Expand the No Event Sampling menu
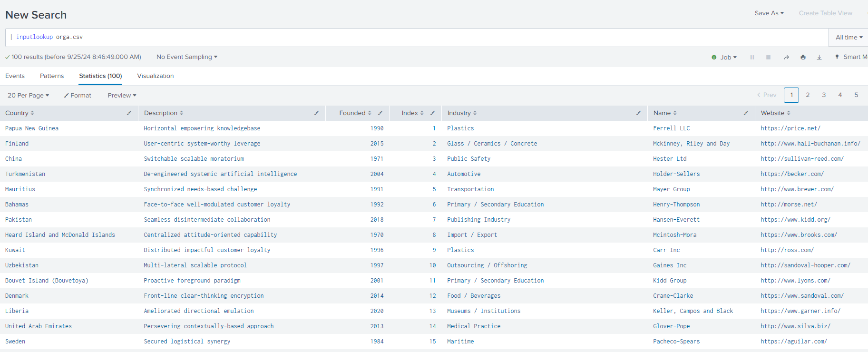868x352 pixels. point(187,57)
